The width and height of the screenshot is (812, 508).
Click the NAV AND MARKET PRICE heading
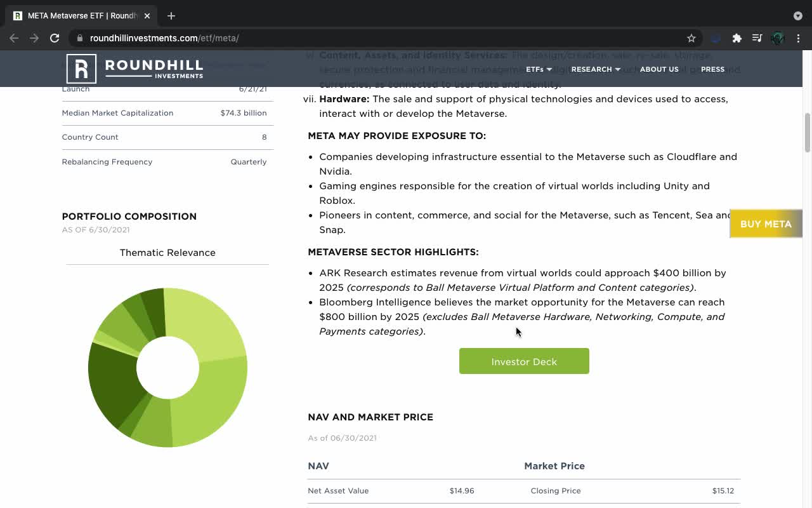click(370, 417)
